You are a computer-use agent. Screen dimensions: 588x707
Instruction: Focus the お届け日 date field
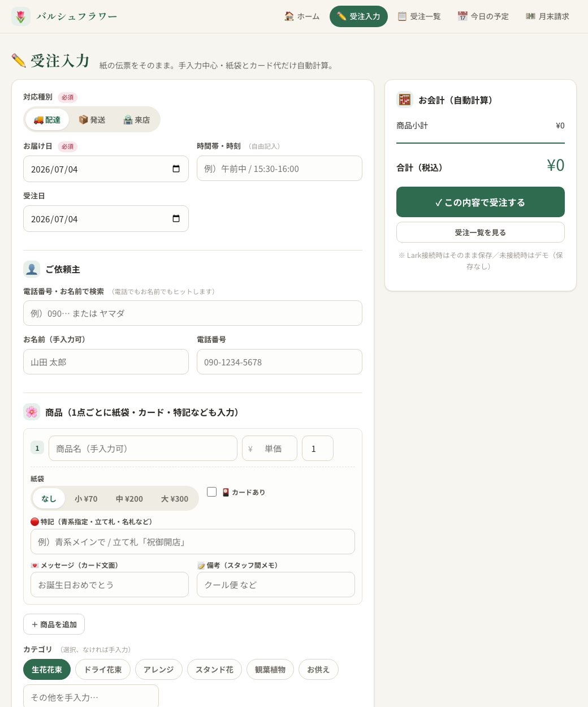coord(106,169)
